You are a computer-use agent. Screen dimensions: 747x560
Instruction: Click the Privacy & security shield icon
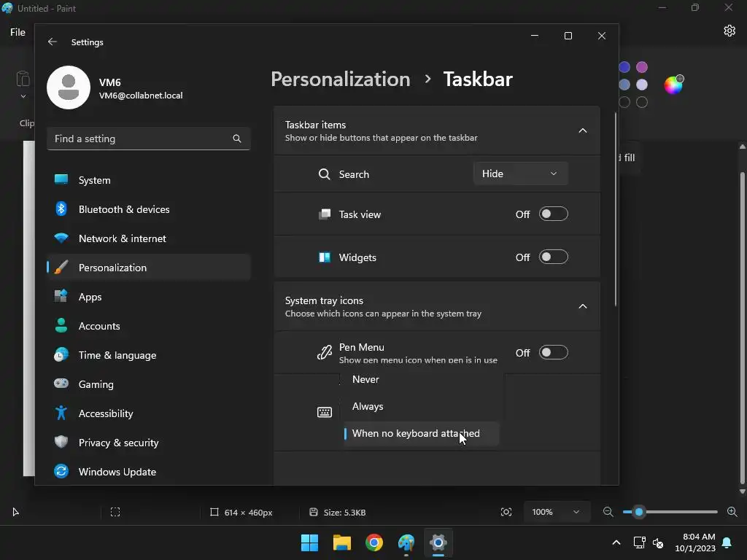61,442
